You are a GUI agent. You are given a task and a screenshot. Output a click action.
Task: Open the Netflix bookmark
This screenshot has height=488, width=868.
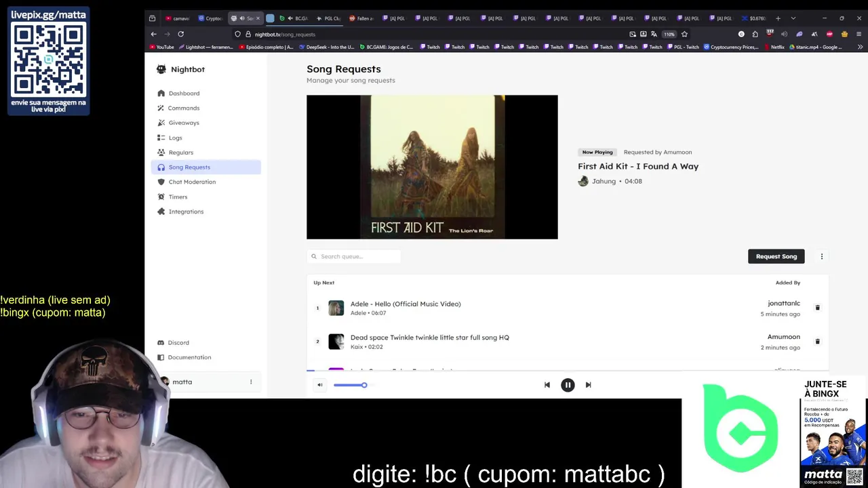pos(774,47)
